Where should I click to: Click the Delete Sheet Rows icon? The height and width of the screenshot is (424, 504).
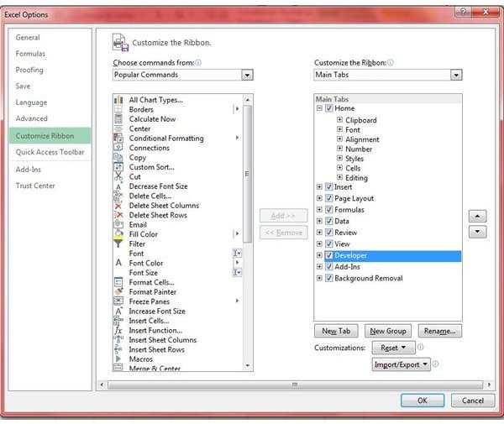point(118,215)
